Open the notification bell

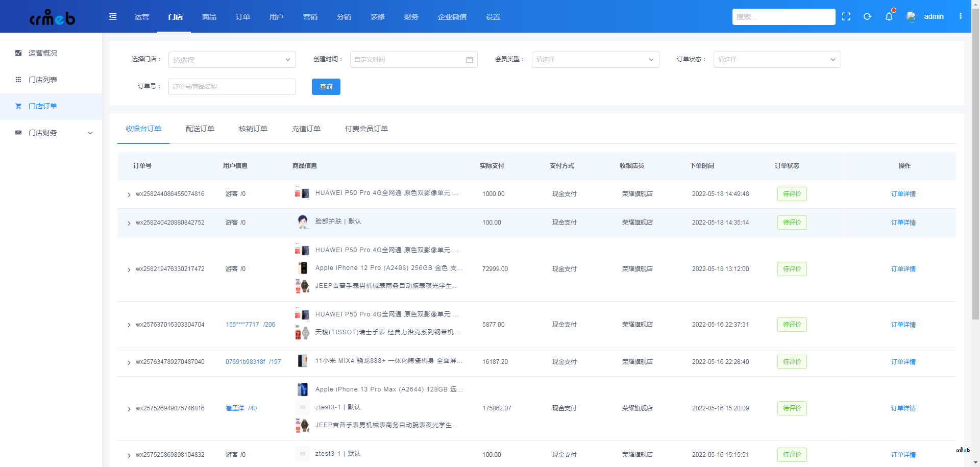(x=889, y=16)
